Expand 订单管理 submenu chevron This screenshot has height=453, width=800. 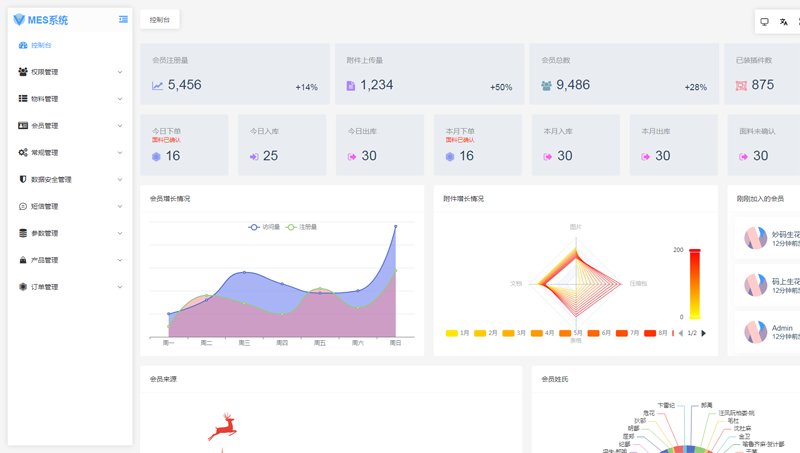[120, 287]
